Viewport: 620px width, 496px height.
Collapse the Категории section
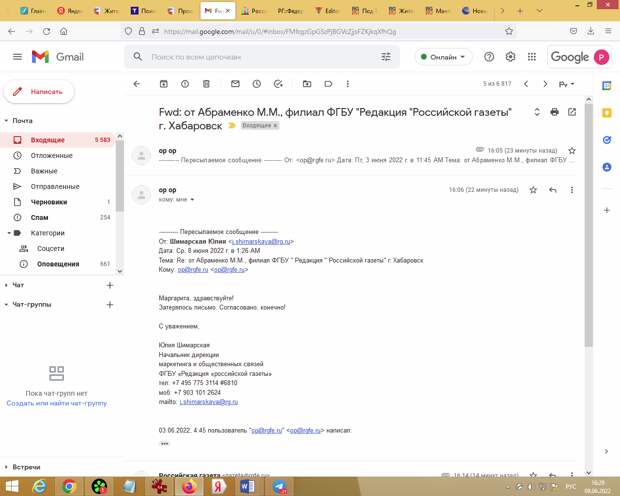click(10, 232)
